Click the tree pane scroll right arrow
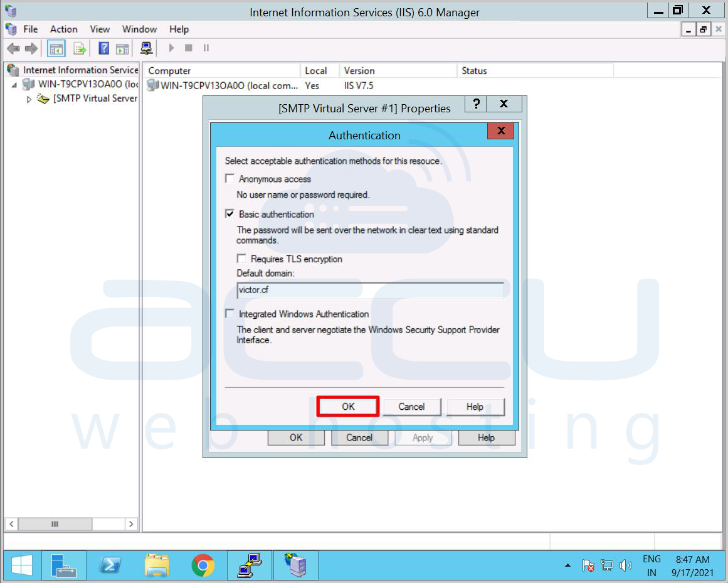The height and width of the screenshot is (583, 728). 132,524
